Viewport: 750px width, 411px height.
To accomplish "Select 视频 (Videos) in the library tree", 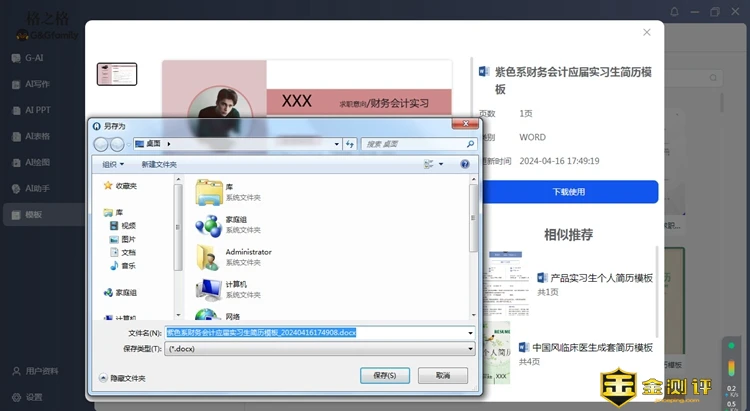I will point(128,226).
